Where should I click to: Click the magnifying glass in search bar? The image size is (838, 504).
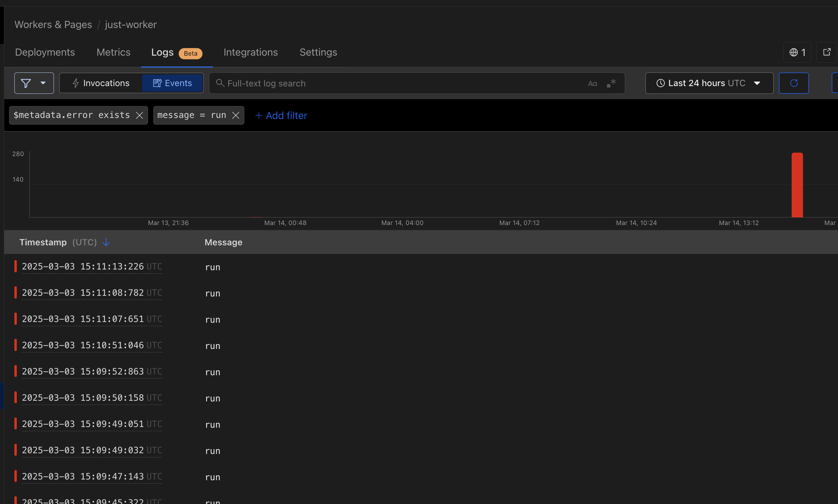pos(220,83)
